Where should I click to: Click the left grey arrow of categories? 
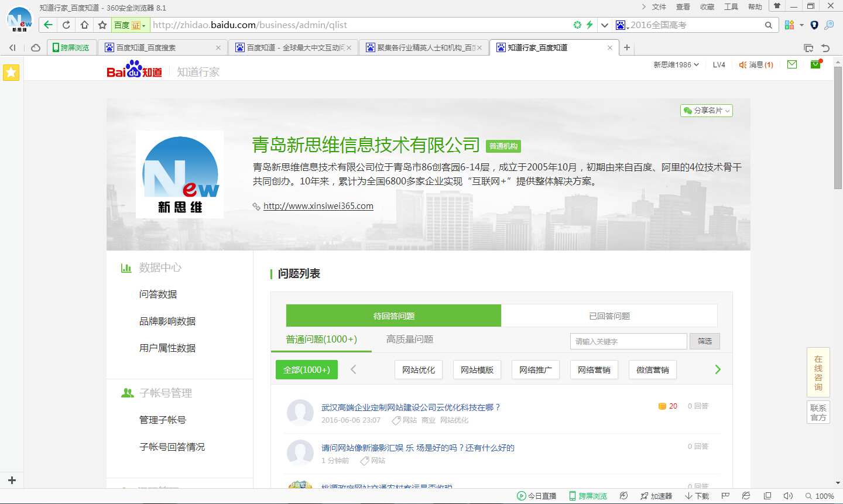coord(353,369)
